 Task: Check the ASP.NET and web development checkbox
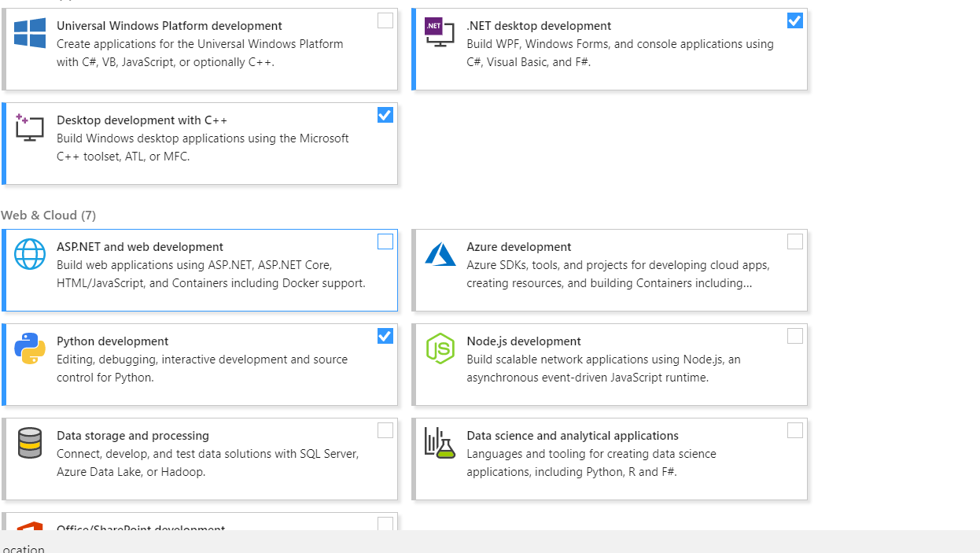pos(385,241)
